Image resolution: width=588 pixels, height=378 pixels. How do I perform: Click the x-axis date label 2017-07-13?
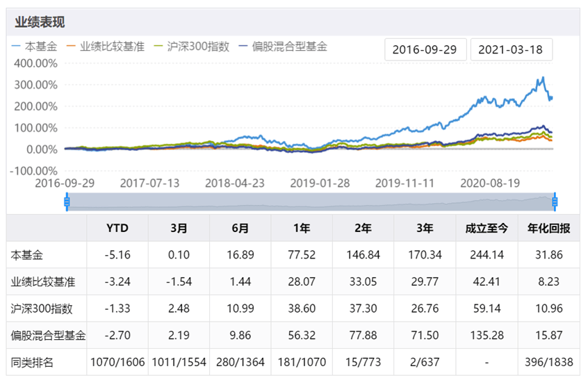(149, 183)
